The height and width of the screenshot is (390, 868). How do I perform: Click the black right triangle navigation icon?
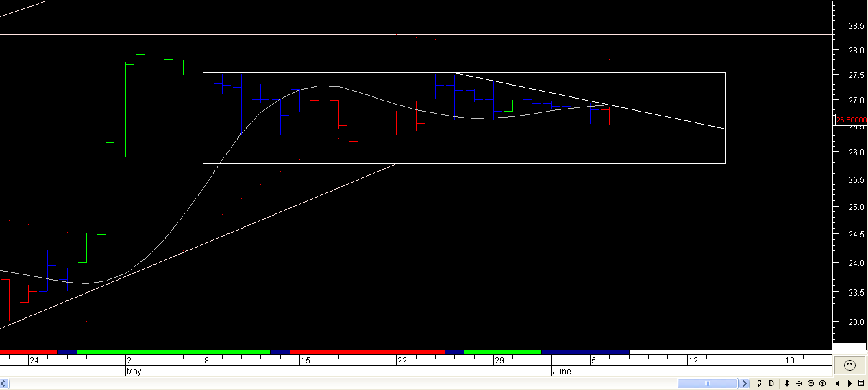tap(850, 383)
